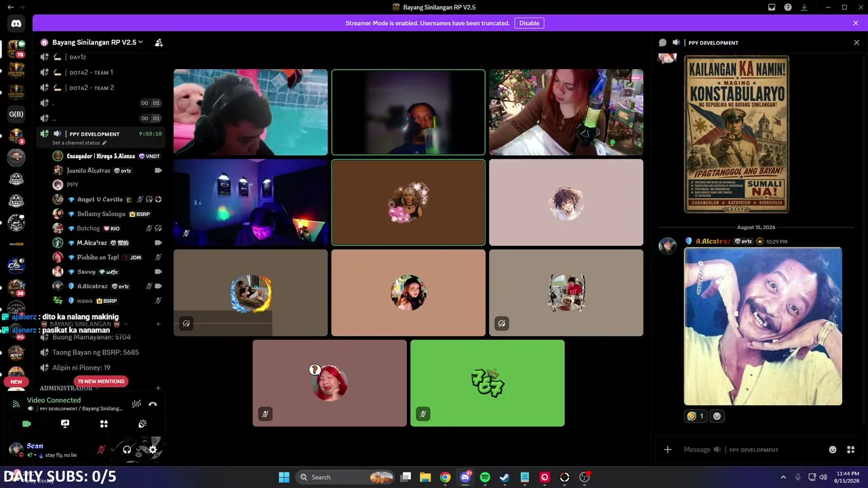Open the smiling man photo in chat
The image size is (868, 488).
pyautogui.click(x=763, y=326)
